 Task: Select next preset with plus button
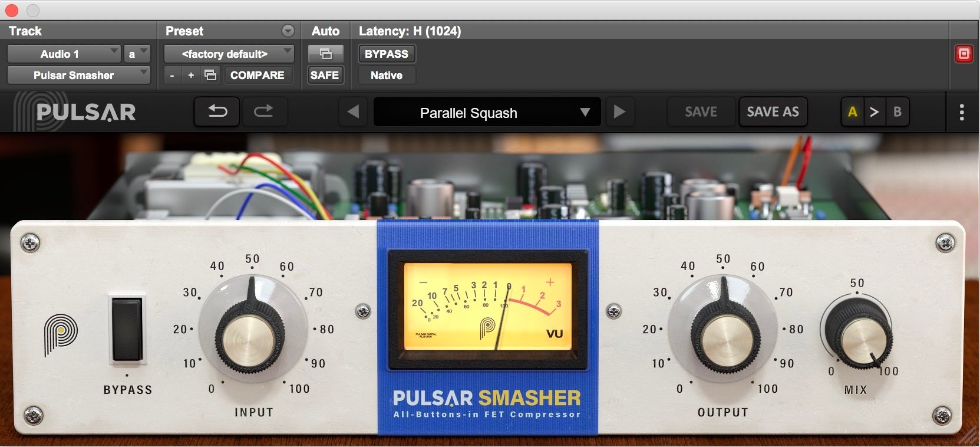[x=191, y=75]
